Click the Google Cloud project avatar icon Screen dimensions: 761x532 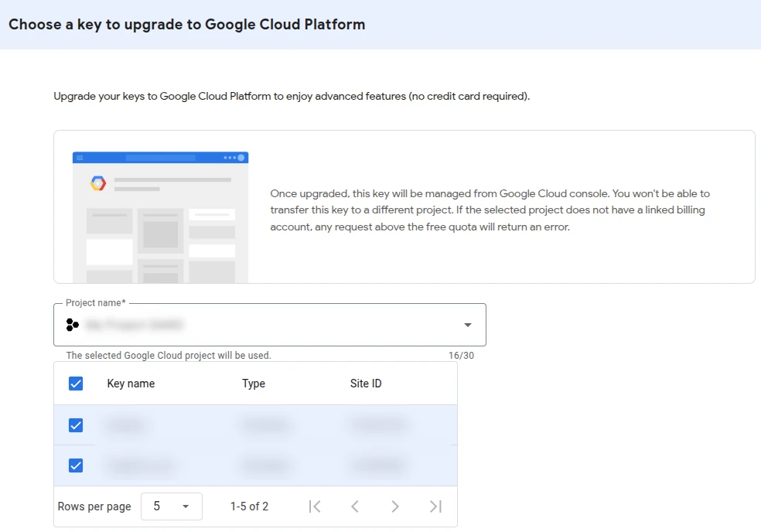(x=72, y=325)
